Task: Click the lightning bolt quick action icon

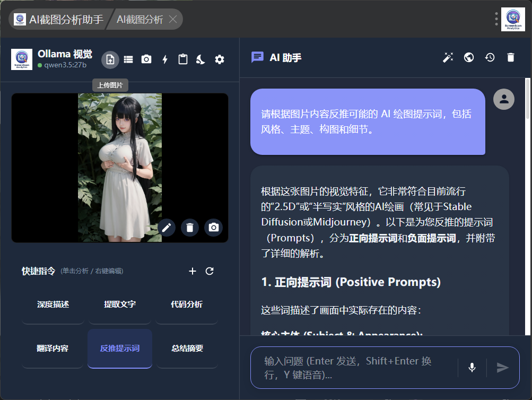Action: pyautogui.click(x=165, y=59)
